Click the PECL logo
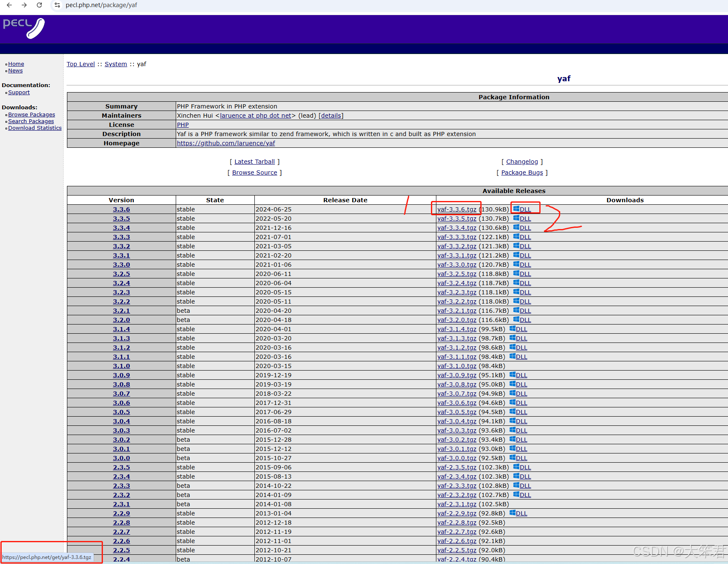Screen dimensions: 728x564 (x=24, y=28)
